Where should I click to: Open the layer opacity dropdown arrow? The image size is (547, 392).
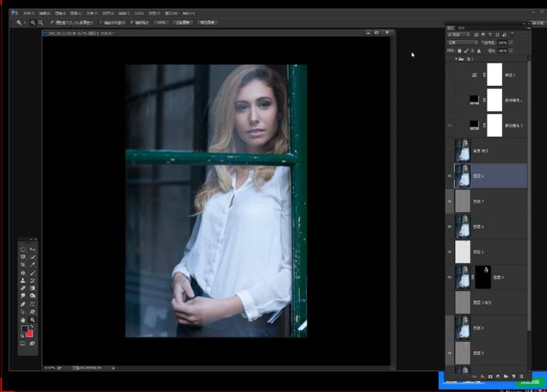(x=511, y=42)
